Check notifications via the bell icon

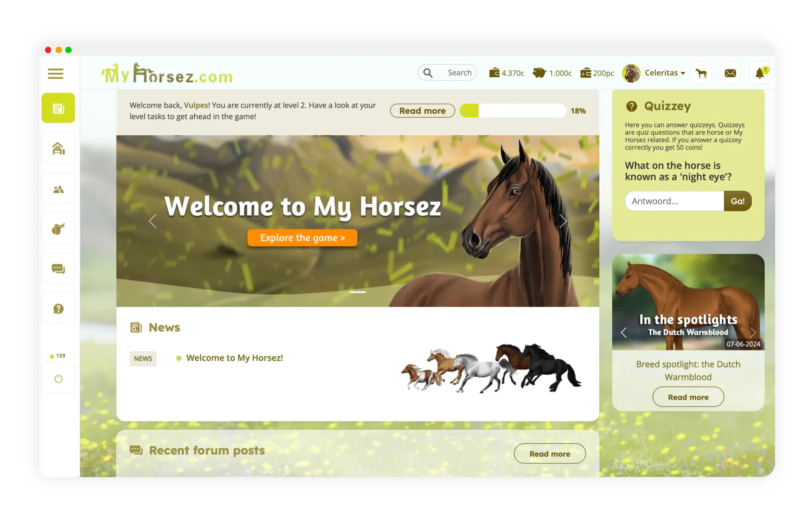[x=759, y=73]
